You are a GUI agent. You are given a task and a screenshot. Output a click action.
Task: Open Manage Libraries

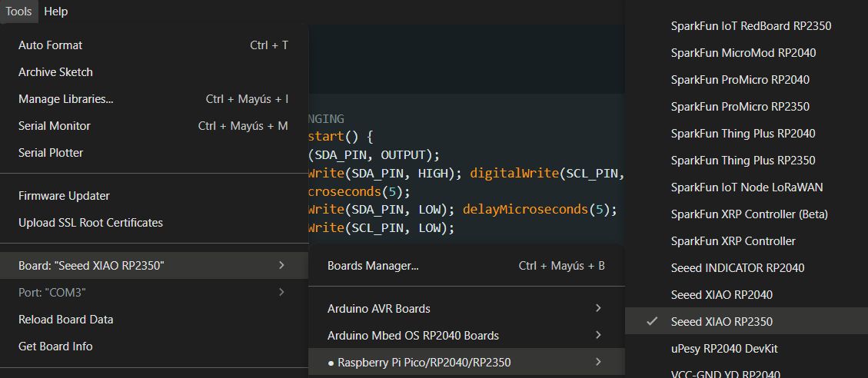(66, 99)
